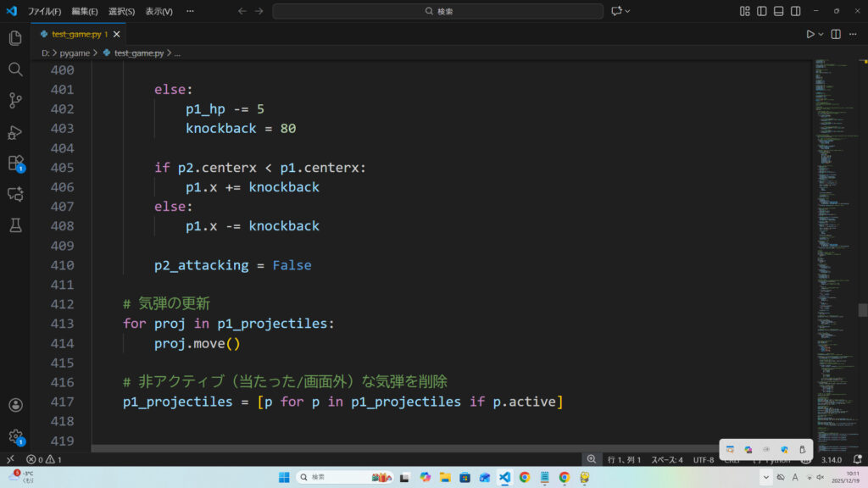Click the vertical scrollbar thumb in editor
The width and height of the screenshot is (868, 488).
(x=862, y=310)
